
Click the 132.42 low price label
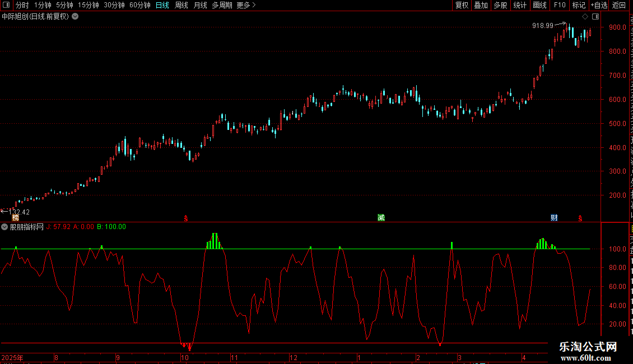click(x=19, y=212)
